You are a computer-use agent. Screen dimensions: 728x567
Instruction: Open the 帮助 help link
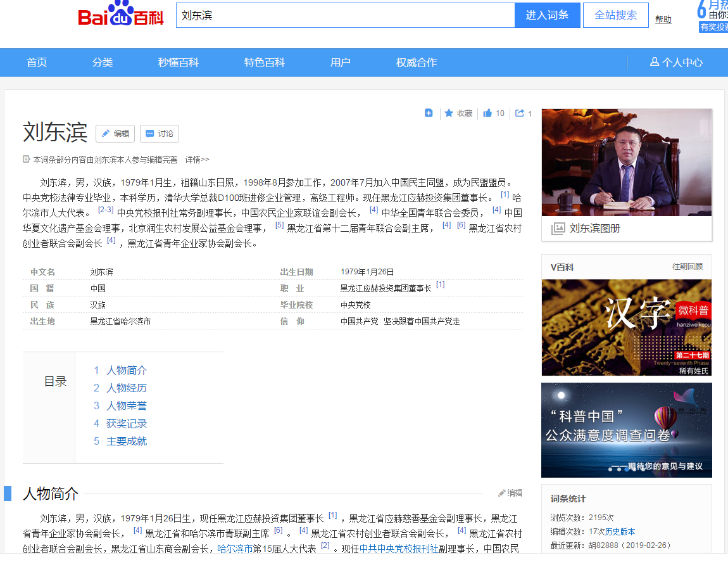(663, 19)
